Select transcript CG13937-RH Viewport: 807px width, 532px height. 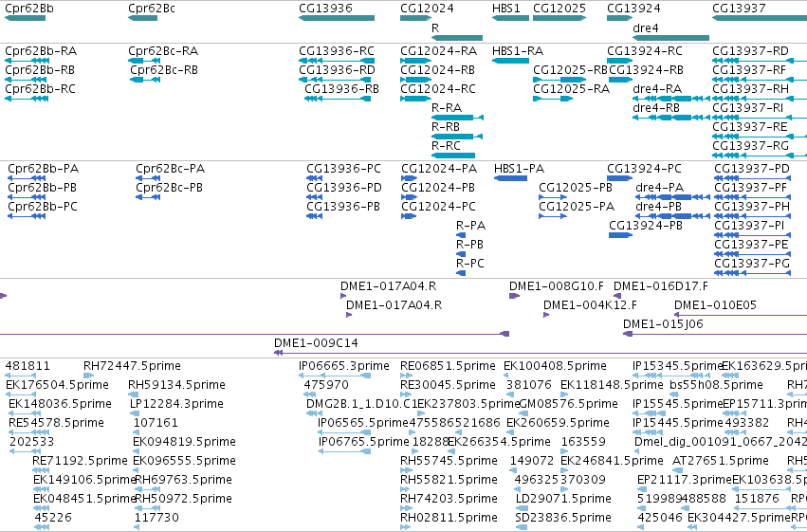click(x=750, y=89)
